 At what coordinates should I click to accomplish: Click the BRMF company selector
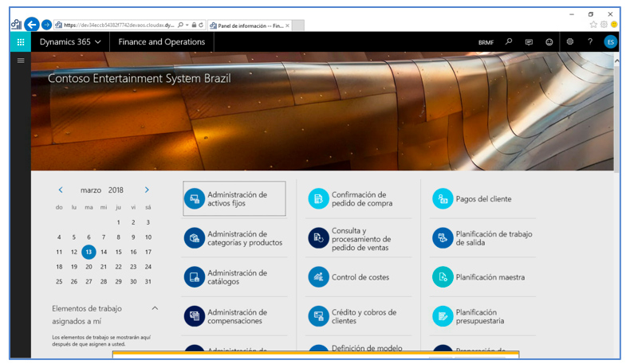click(x=486, y=42)
